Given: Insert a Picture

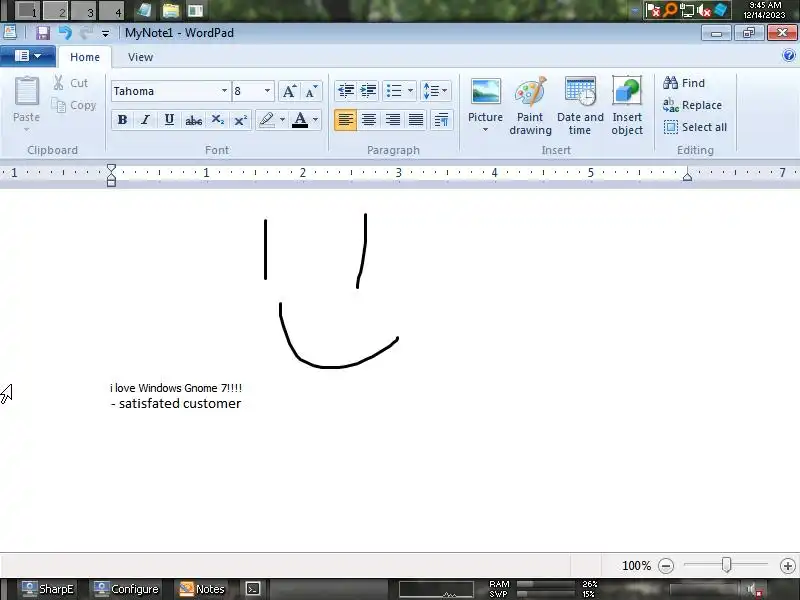Looking at the screenshot, I should (485, 106).
